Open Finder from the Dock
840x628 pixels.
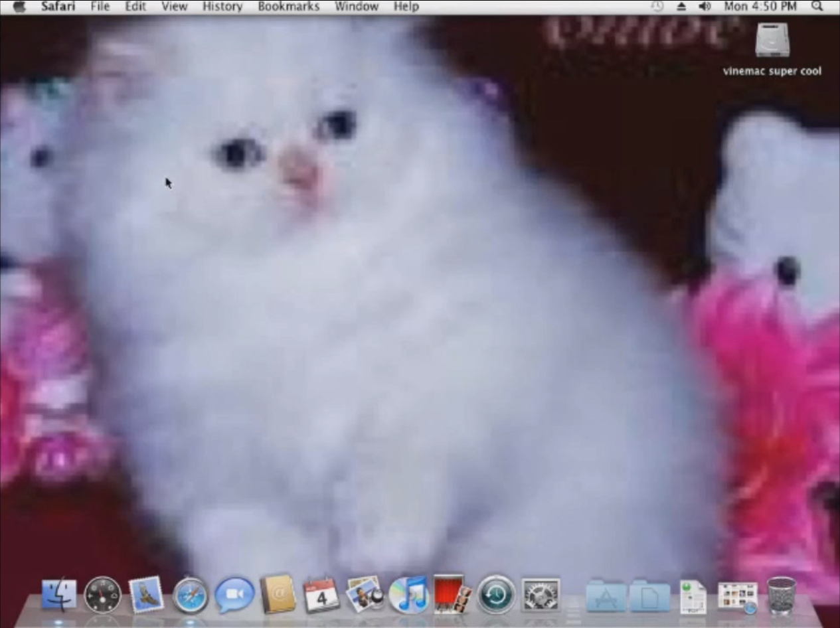[x=59, y=594]
